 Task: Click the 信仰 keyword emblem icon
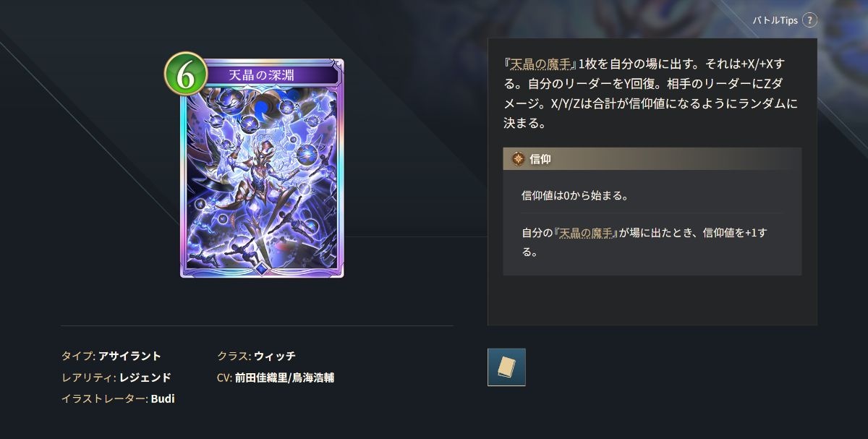[x=518, y=159]
